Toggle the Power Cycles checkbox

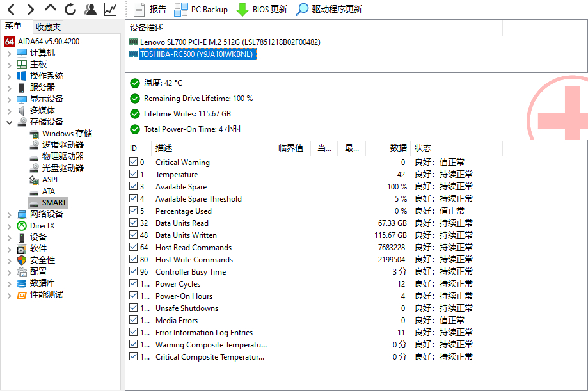tap(133, 283)
